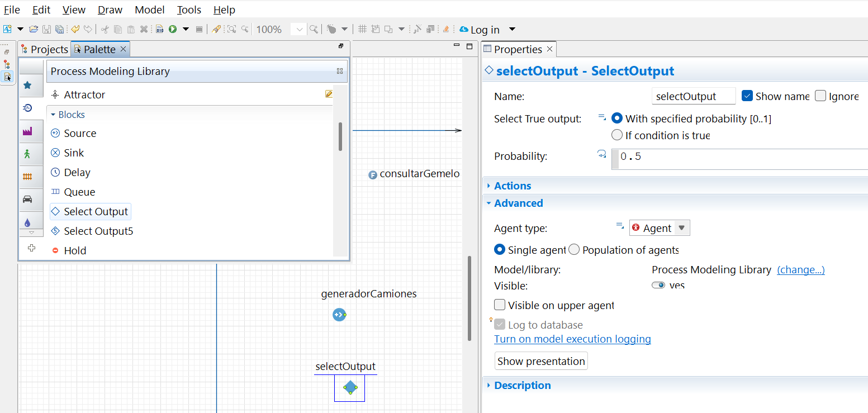
Task: Select the Queue block in the palette
Action: pos(73,192)
